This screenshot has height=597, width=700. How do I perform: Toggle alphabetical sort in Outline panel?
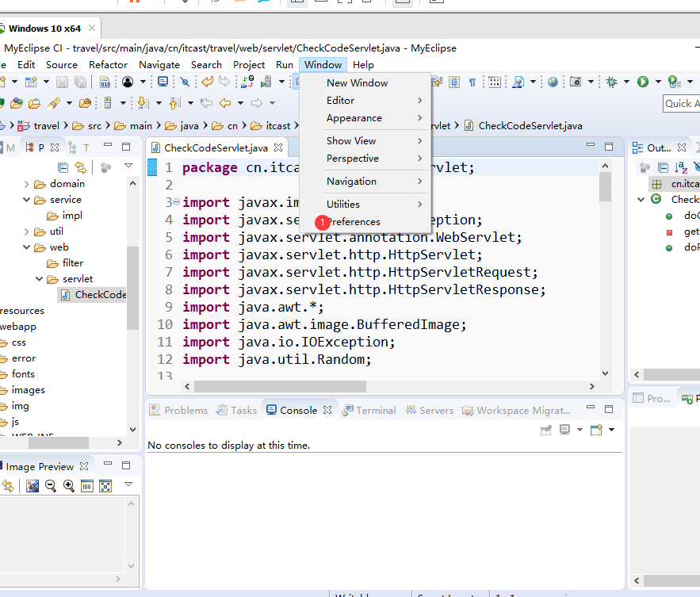[x=681, y=167]
